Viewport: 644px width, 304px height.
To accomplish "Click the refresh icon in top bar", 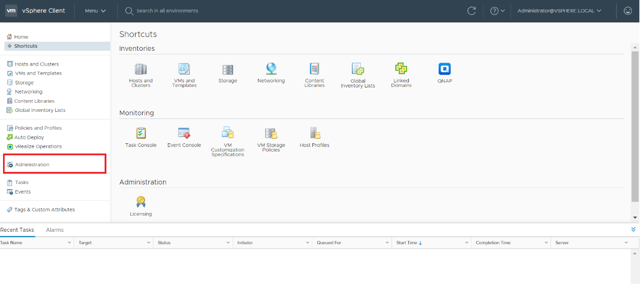I will [472, 11].
